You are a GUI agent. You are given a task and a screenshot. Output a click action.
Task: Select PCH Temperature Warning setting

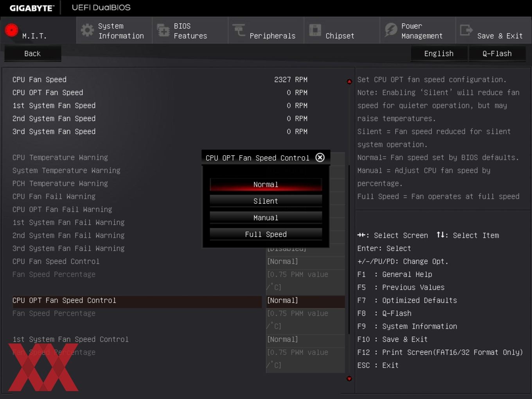(60, 183)
